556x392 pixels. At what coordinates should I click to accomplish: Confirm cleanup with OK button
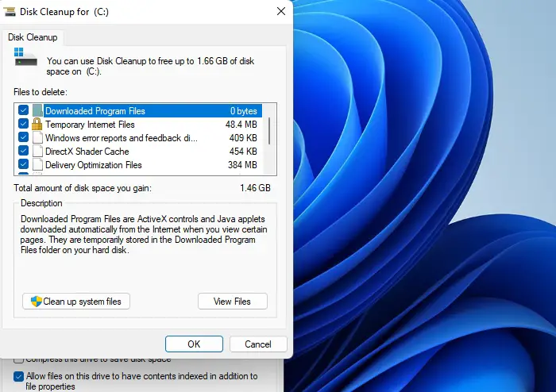(194, 344)
